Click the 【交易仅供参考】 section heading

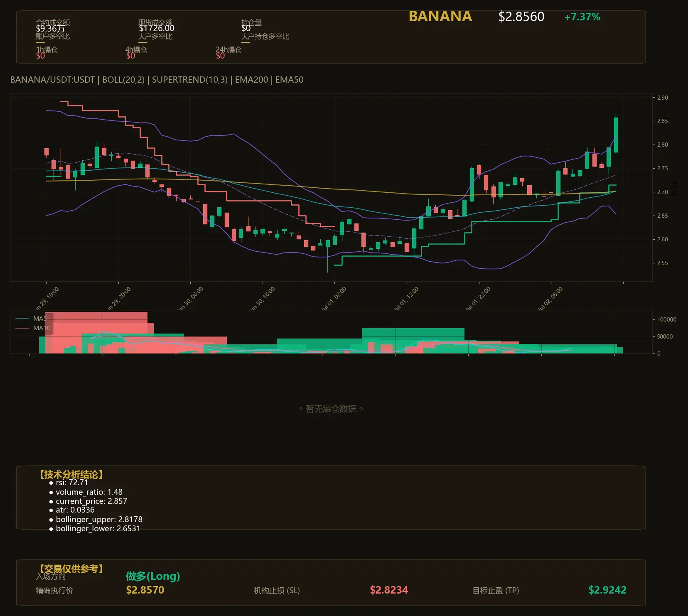pyautogui.click(x=71, y=569)
